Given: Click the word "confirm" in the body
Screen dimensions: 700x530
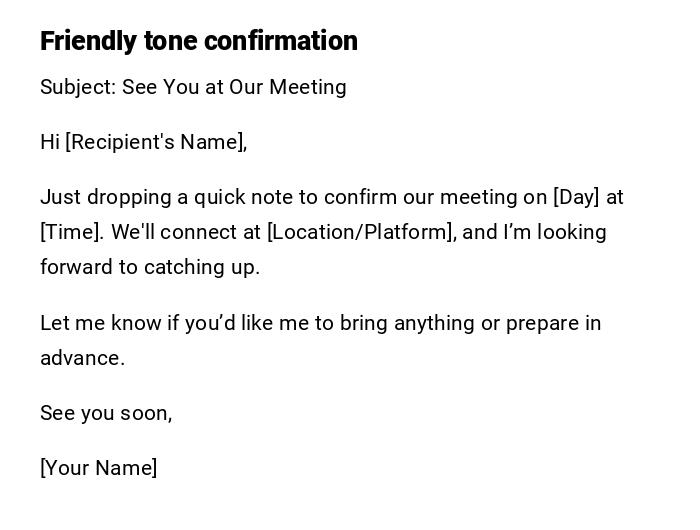Looking at the screenshot, I should [x=358, y=197].
